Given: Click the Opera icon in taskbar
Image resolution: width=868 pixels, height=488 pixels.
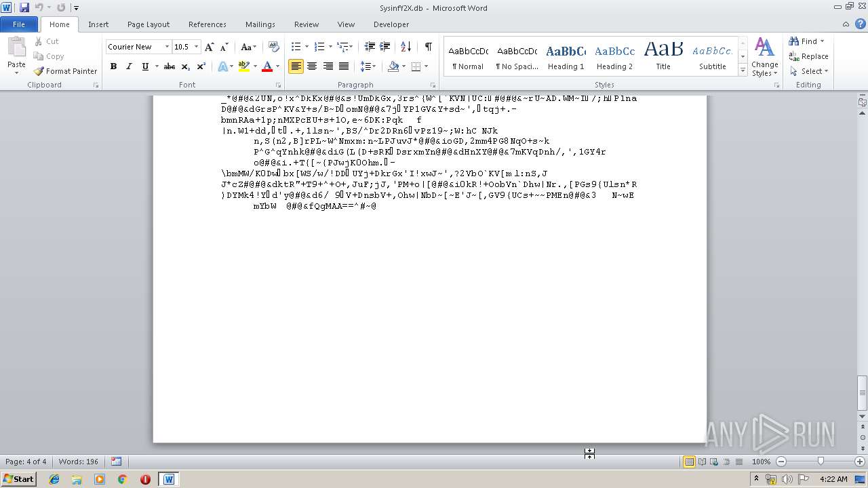Looking at the screenshot, I should [145, 479].
